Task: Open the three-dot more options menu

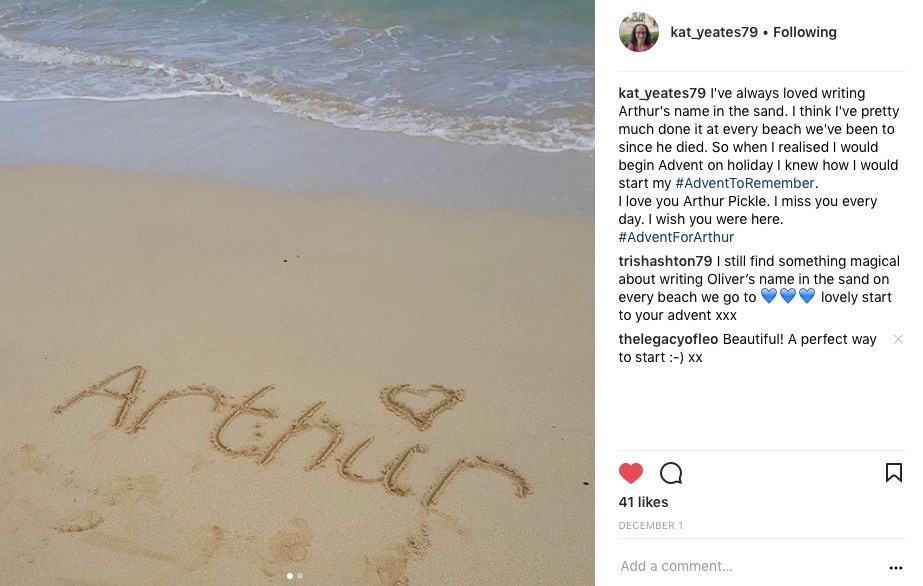Action: [x=896, y=568]
